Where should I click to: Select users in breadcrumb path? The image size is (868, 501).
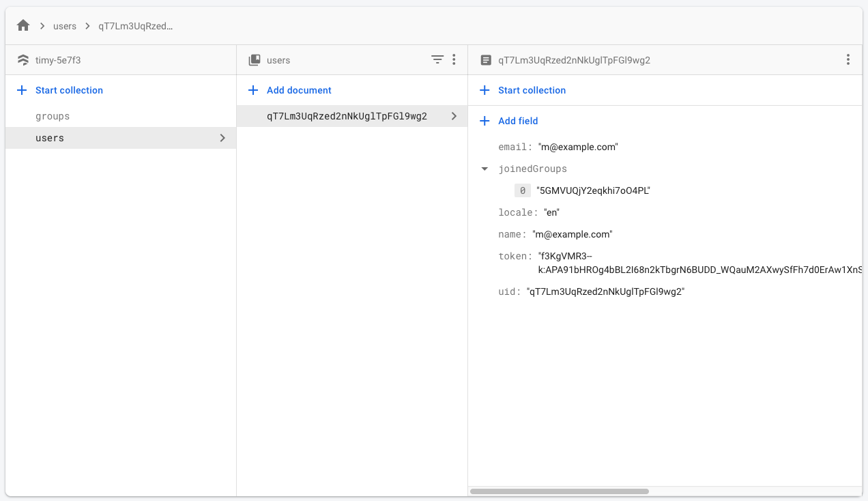[x=65, y=26]
